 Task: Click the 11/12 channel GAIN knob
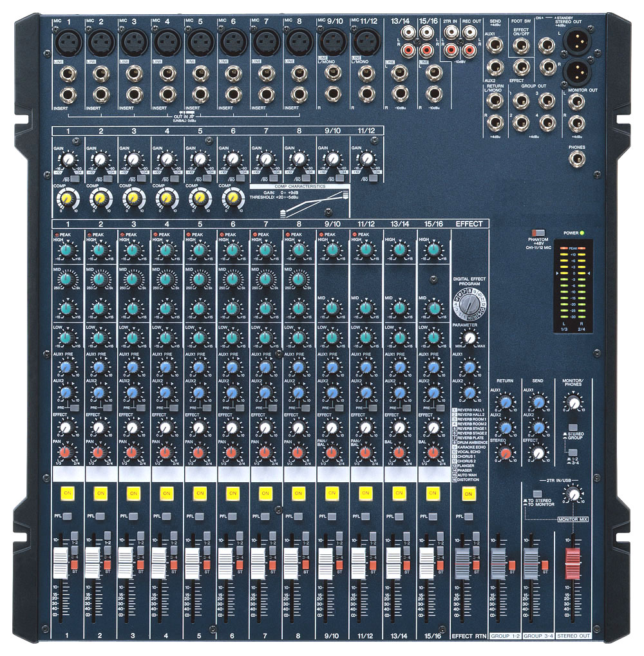(366, 160)
